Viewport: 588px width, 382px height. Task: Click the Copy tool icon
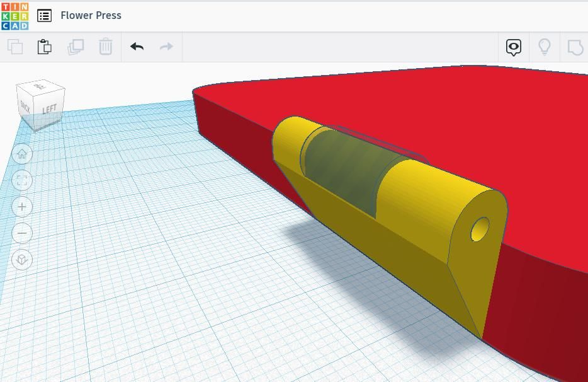point(15,47)
